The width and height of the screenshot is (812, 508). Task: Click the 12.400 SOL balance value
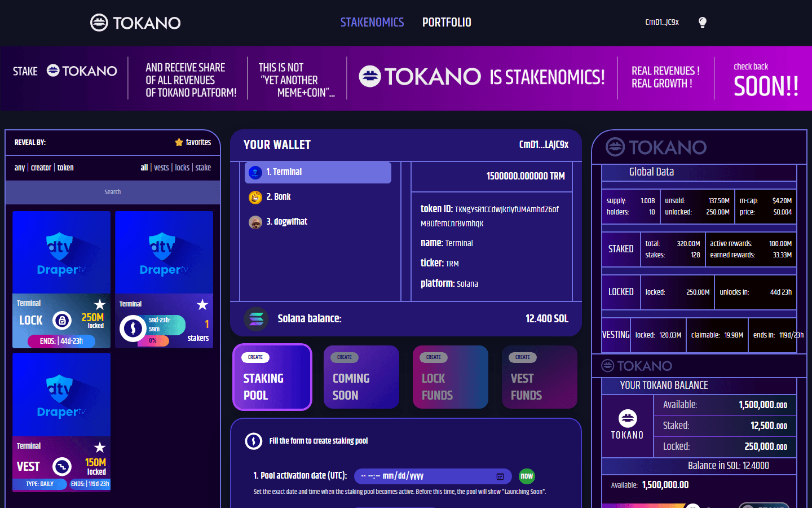click(x=547, y=319)
